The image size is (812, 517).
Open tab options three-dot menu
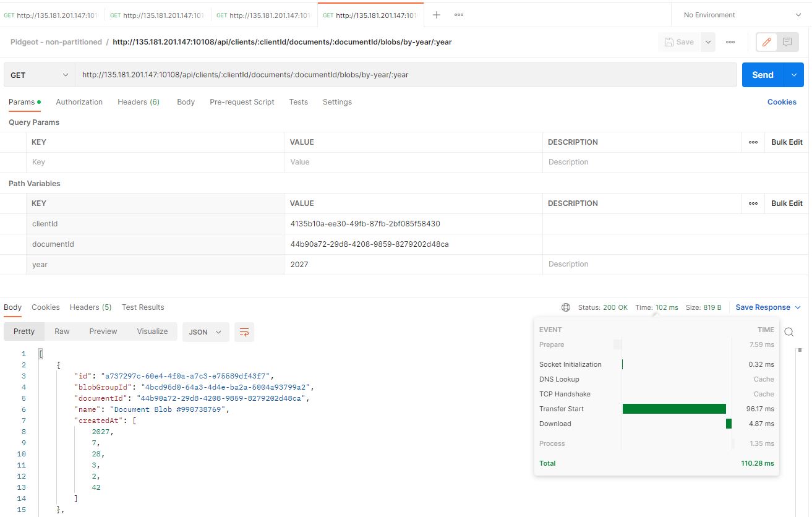click(x=459, y=15)
